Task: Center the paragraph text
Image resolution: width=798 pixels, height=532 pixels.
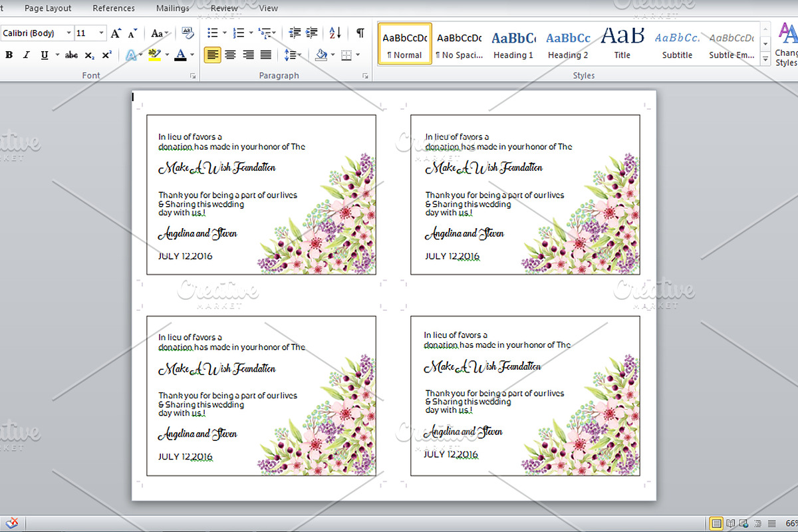Action: tap(230, 55)
